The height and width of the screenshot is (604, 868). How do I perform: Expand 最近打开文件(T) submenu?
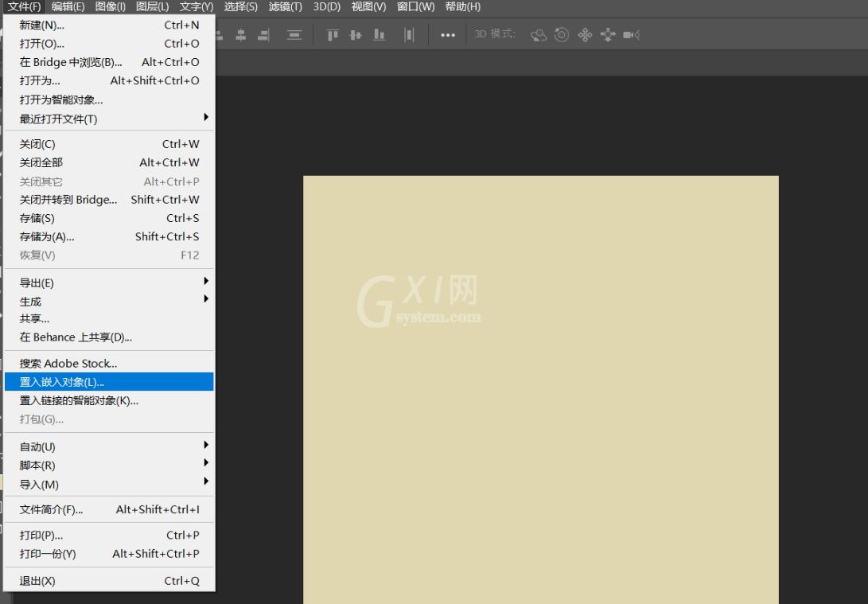[x=109, y=119]
